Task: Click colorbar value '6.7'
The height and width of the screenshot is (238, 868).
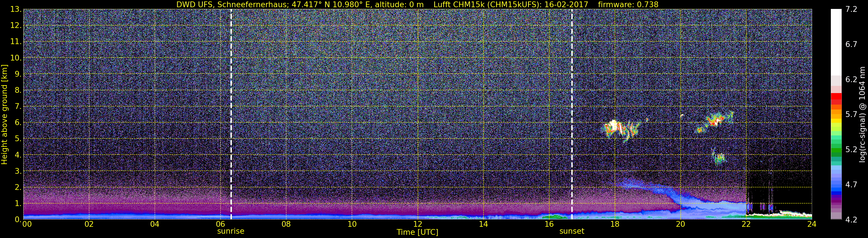Action: coord(851,44)
